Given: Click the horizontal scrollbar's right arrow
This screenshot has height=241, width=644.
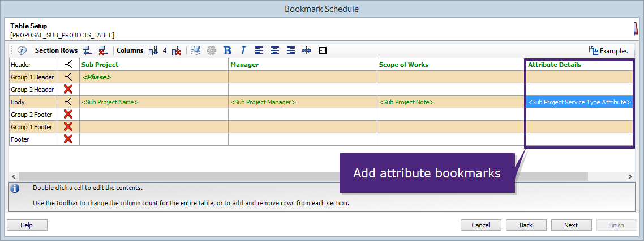Looking at the screenshot, I should pyautogui.click(x=630, y=176).
